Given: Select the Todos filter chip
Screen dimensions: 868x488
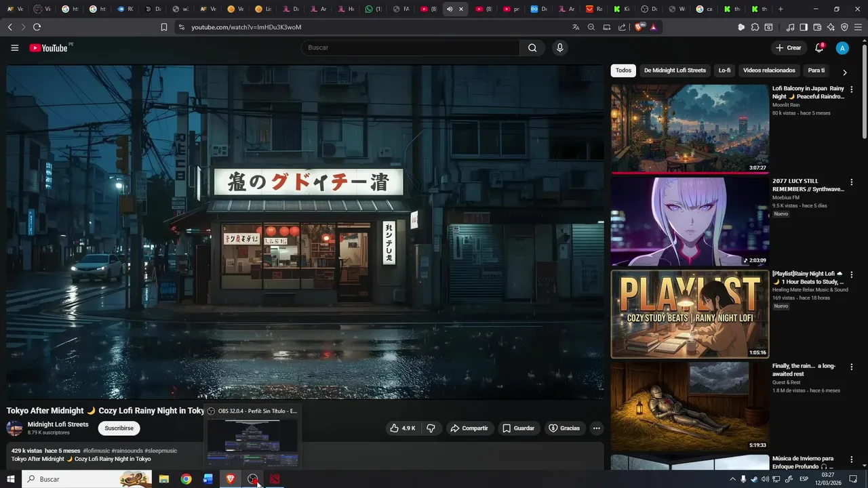Looking at the screenshot, I should (623, 70).
